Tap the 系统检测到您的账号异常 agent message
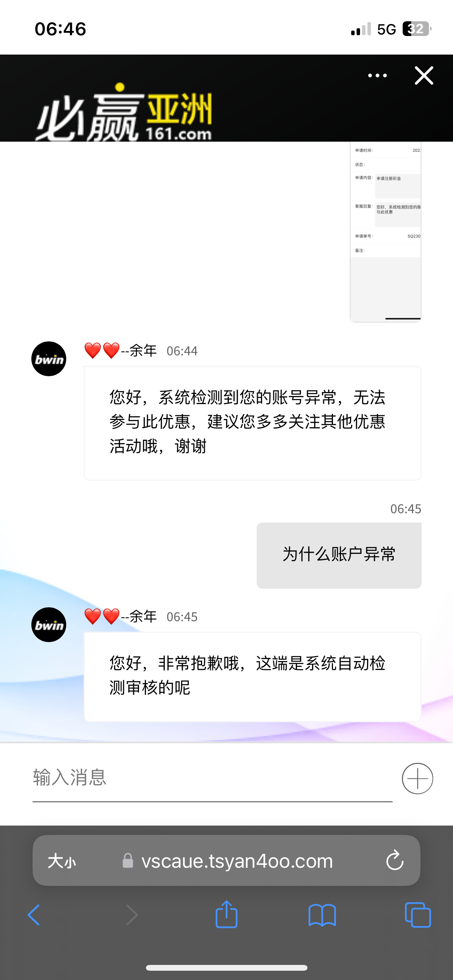 (x=252, y=423)
